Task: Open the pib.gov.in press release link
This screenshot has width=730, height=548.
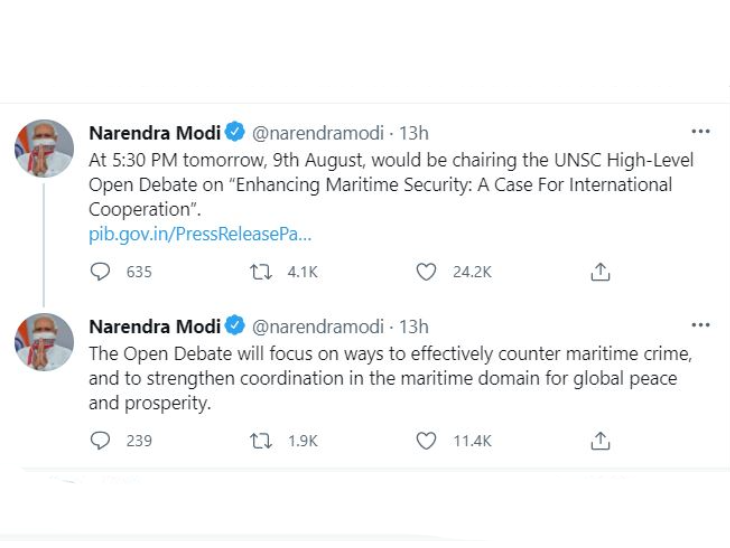Action: pyautogui.click(x=200, y=235)
